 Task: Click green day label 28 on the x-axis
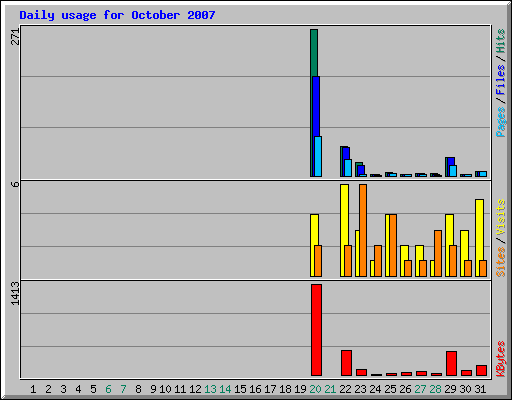coord(435,389)
